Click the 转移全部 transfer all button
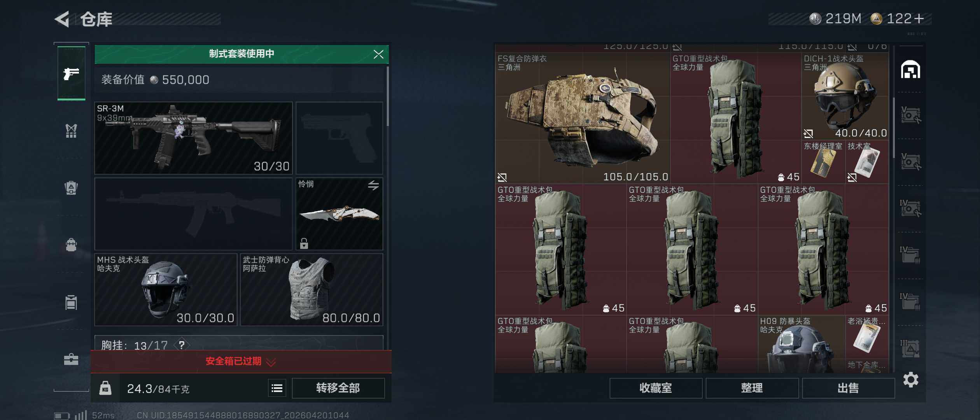This screenshot has height=420, width=980. tap(338, 388)
